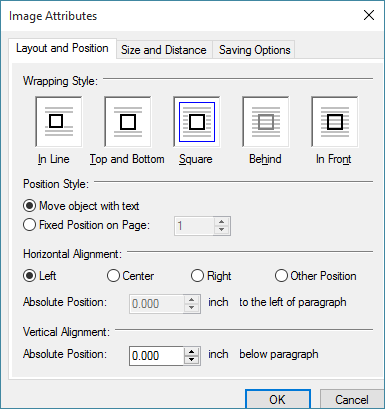The height and width of the screenshot is (409, 385).
Task: Select Fixed Position on Page radio button
Action: 29,225
